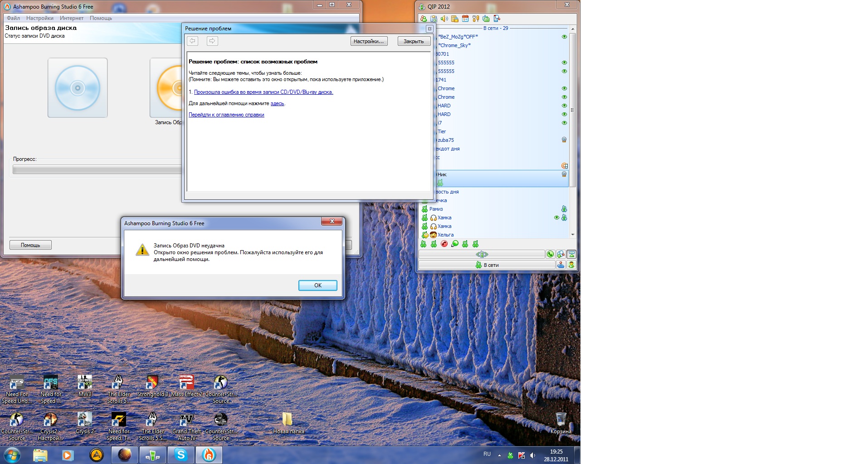Open Skype from the taskbar

181,455
